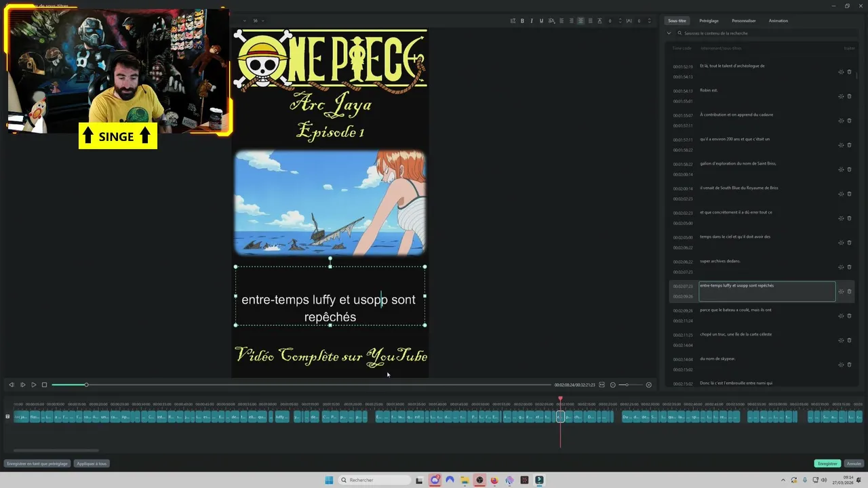The width and height of the screenshot is (868, 488).
Task: Click subtitle text box in video preview
Action: coord(330,296)
